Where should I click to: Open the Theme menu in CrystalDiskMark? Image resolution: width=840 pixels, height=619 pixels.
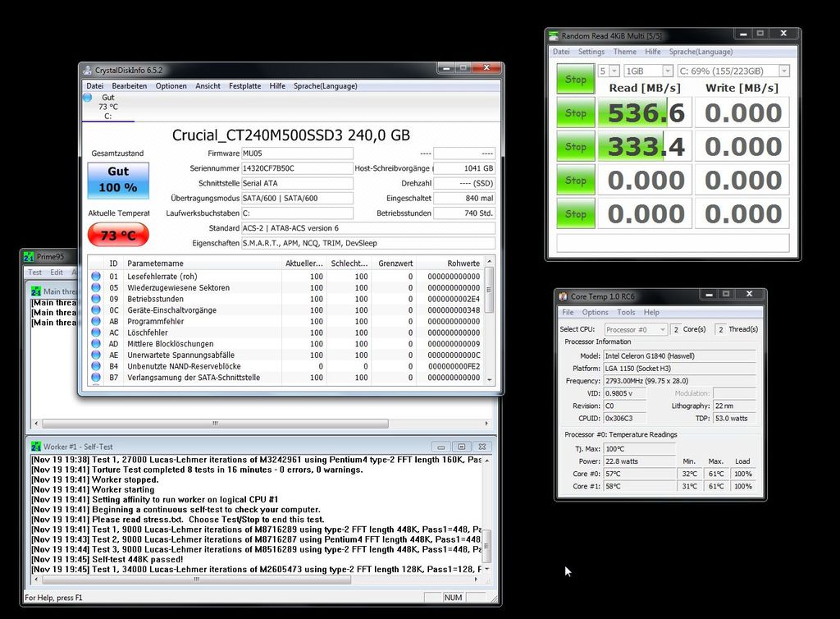coord(624,52)
